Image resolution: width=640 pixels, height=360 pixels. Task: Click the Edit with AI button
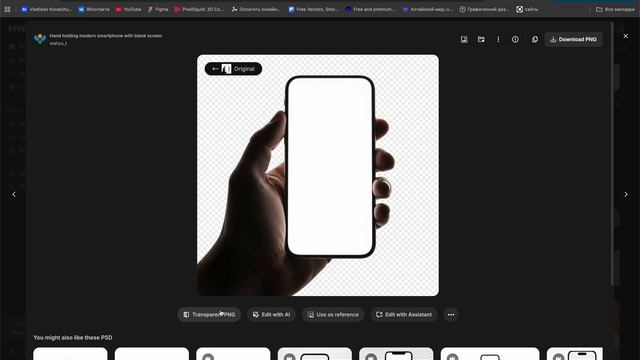271,315
